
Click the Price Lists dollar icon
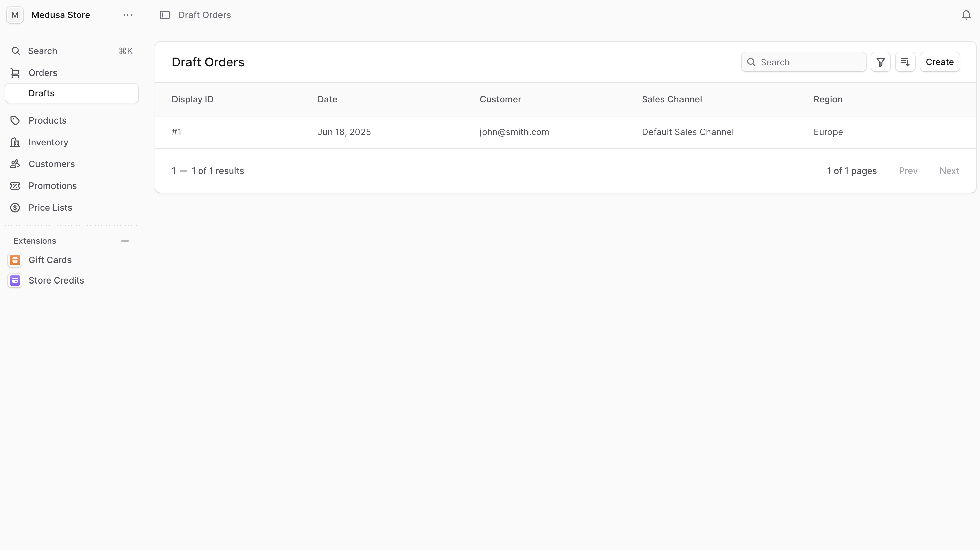point(15,208)
